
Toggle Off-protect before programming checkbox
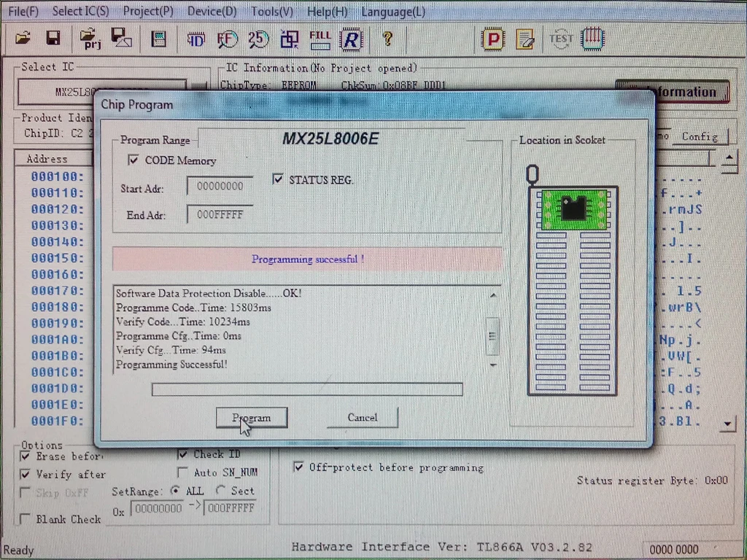pos(298,467)
